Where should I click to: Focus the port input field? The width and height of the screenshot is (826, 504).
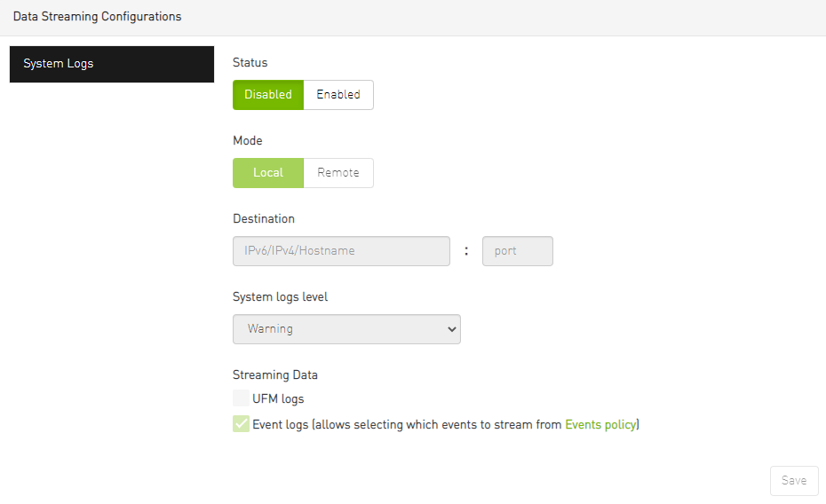pos(517,251)
